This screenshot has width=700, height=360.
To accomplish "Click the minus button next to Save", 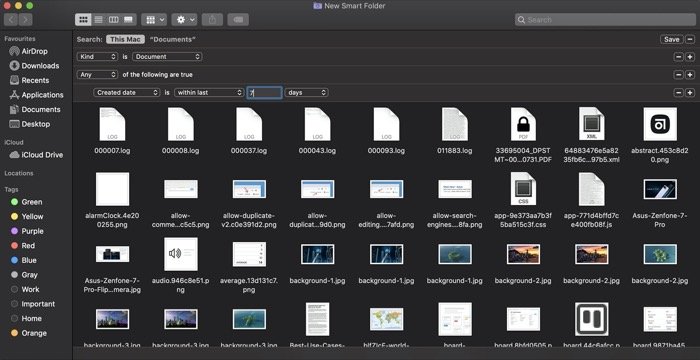I will tap(690, 39).
